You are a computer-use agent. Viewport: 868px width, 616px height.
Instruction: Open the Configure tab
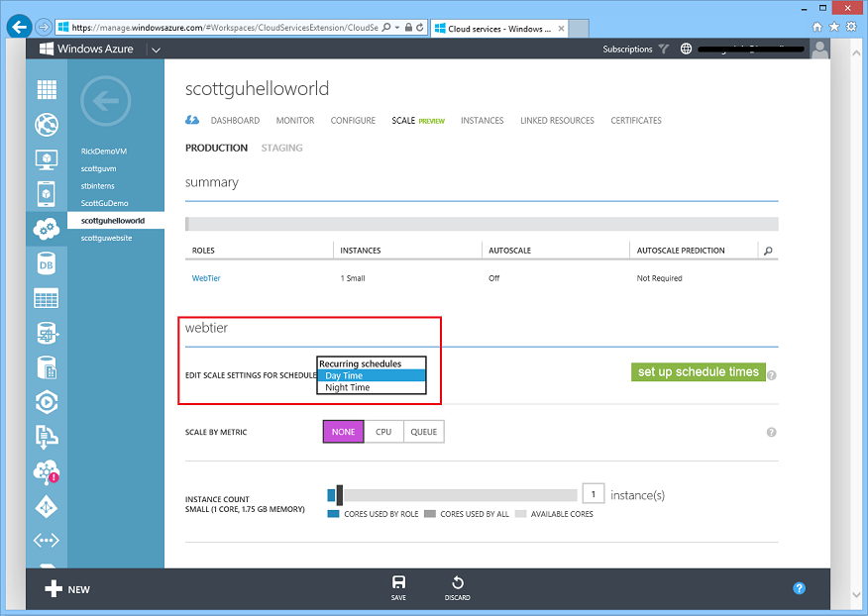click(353, 120)
